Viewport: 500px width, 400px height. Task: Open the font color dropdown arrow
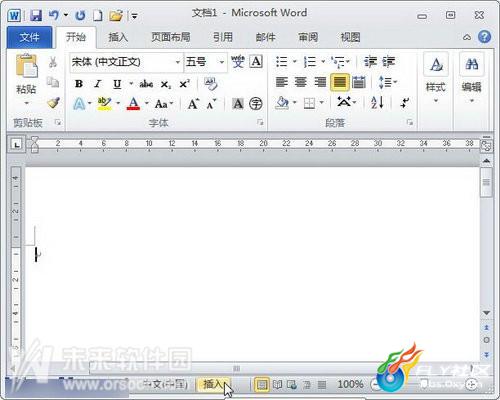point(147,104)
